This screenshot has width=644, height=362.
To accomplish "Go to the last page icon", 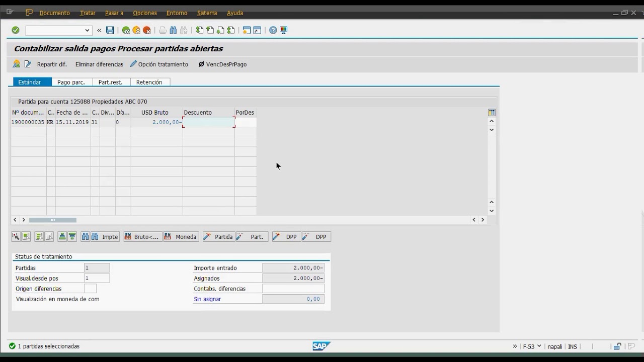I will [x=231, y=30].
